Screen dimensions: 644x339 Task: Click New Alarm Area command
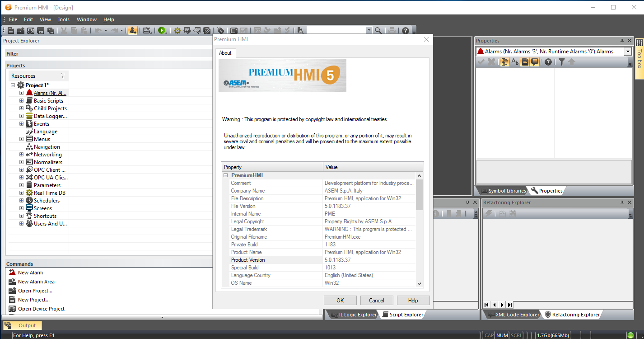tap(36, 282)
